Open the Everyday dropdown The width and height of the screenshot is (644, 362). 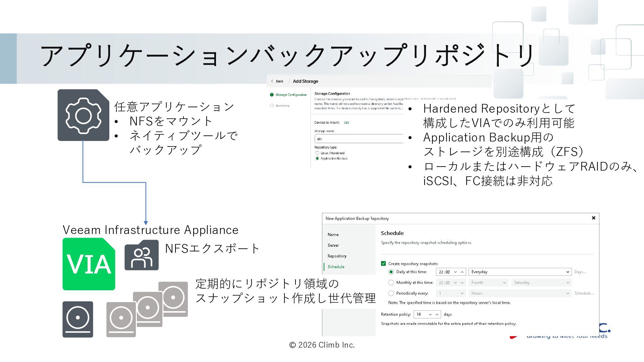tap(520, 272)
